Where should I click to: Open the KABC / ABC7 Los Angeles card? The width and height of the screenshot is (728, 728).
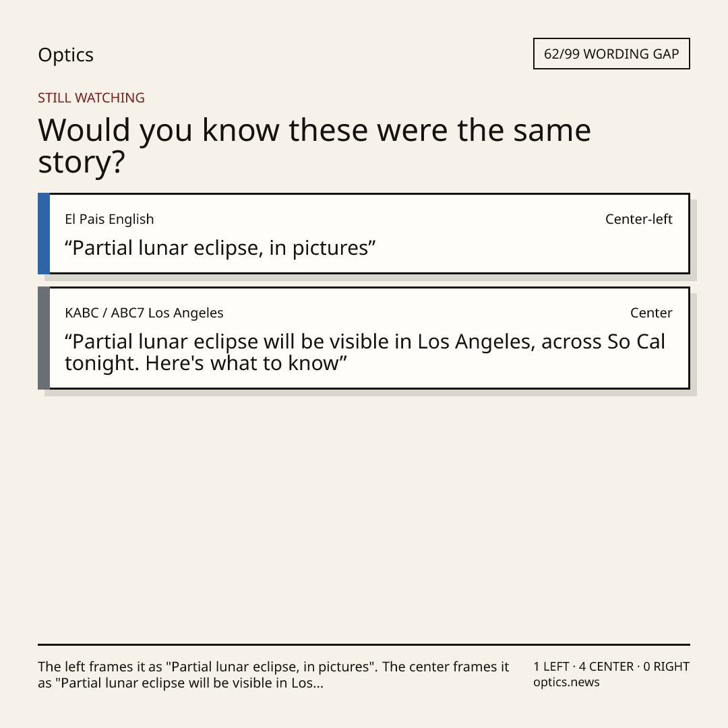click(x=364, y=338)
